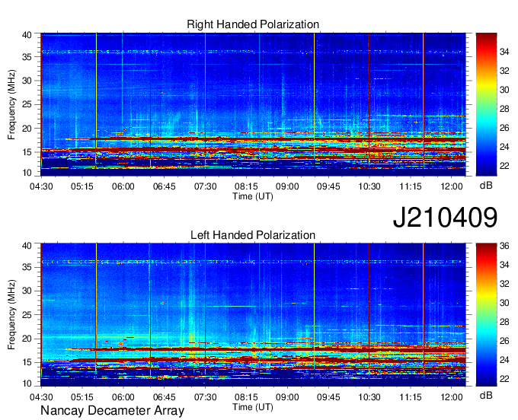
Task: Click the Right Handed plot colorbar
Action: point(486,104)
